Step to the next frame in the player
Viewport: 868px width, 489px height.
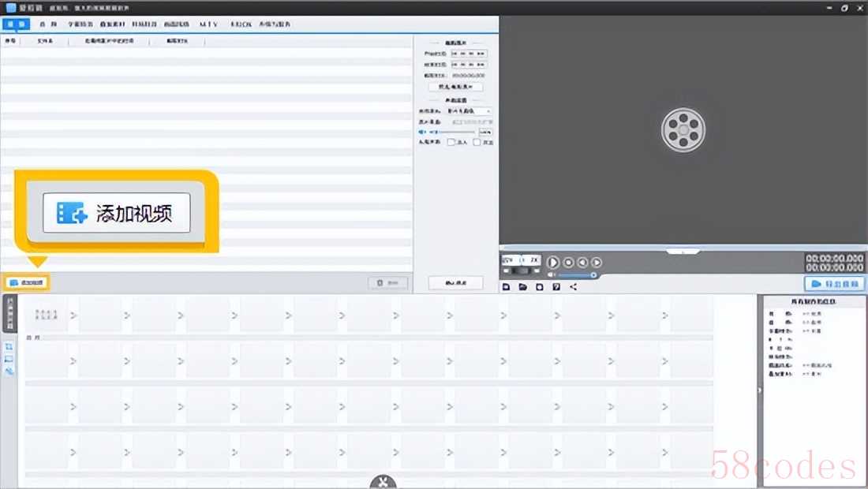click(597, 262)
